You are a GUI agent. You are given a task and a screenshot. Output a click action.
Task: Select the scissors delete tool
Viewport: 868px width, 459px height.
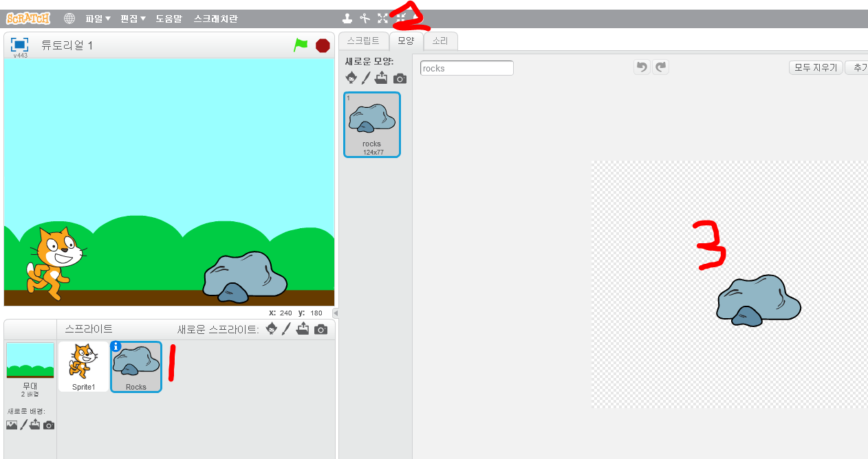point(365,19)
